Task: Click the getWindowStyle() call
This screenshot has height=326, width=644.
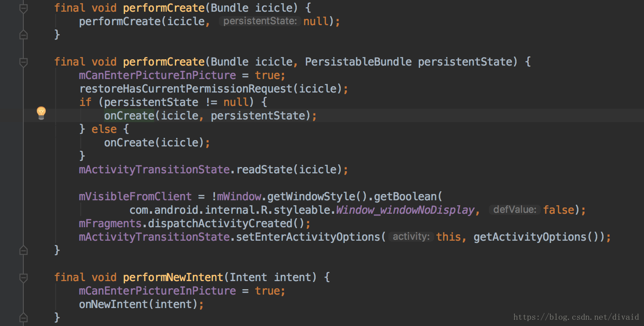Action: pos(318,196)
